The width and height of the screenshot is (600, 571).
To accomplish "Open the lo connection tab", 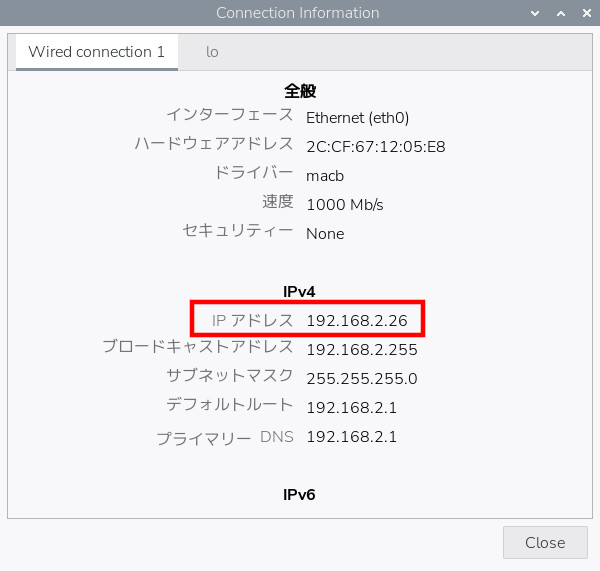I will click(212, 52).
